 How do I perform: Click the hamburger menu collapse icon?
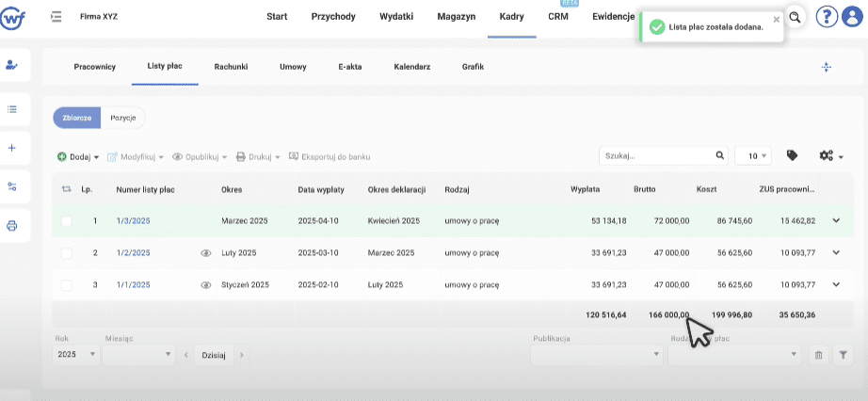(x=56, y=16)
